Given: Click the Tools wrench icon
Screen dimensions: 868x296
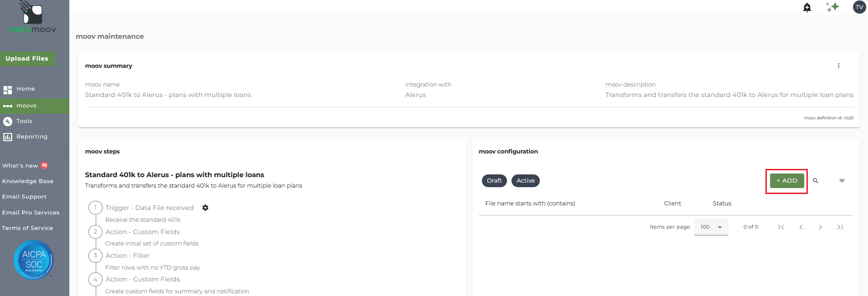Looking at the screenshot, I should pos(8,121).
